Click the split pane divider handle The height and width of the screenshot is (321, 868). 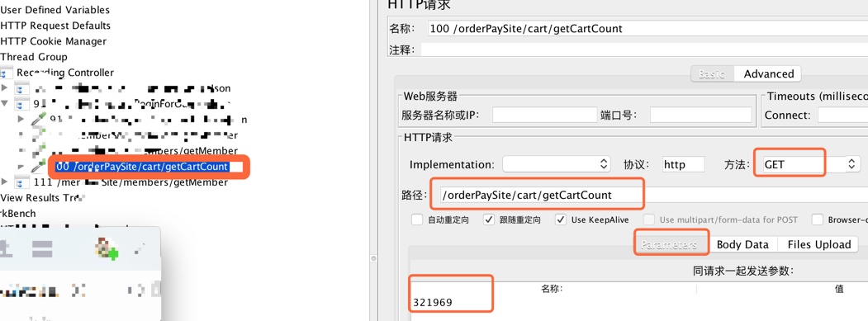click(372, 258)
